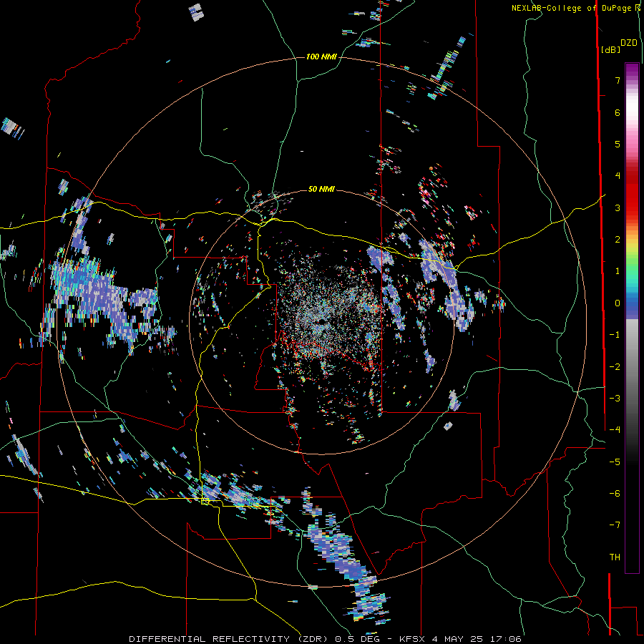This screenshot has width=644, height=644.
Task: Click the "-3" value on the color scale
Action: 615,399
